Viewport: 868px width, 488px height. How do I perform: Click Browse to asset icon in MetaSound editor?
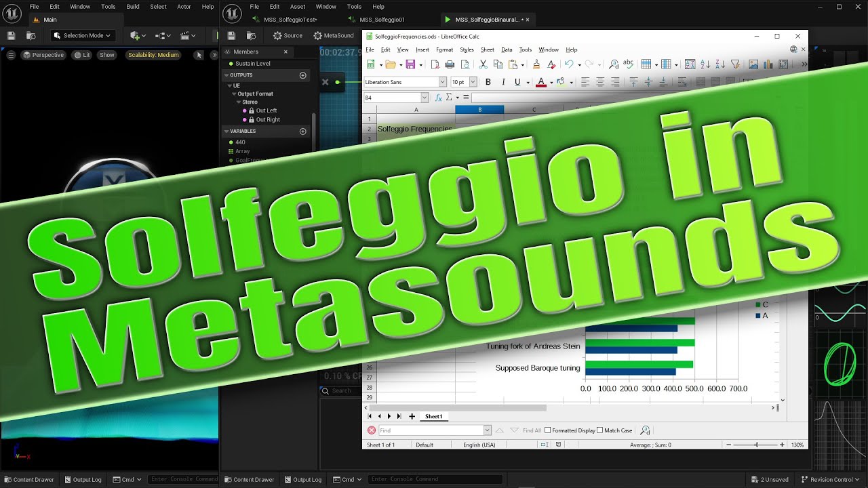tap(251, 35)
